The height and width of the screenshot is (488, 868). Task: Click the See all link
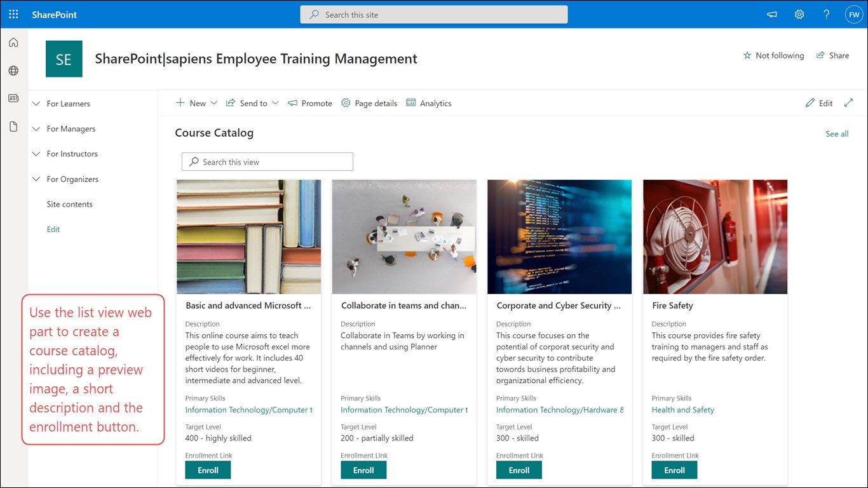tap(837, 134)
